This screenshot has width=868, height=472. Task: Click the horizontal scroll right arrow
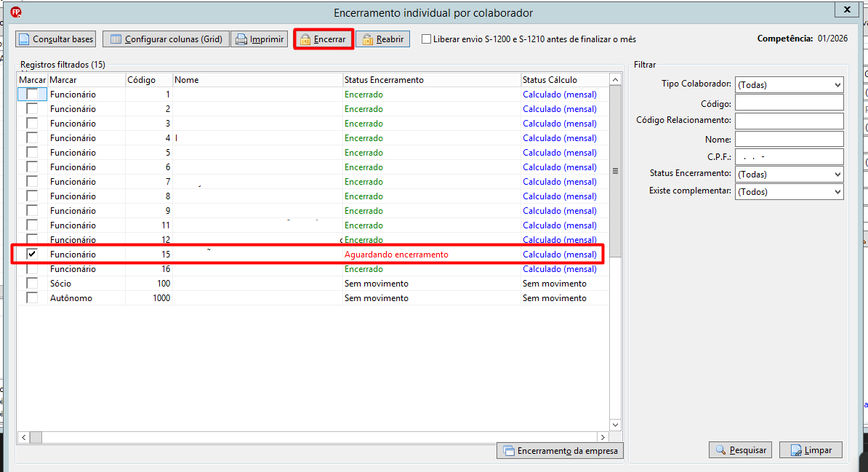click(603, 437)
